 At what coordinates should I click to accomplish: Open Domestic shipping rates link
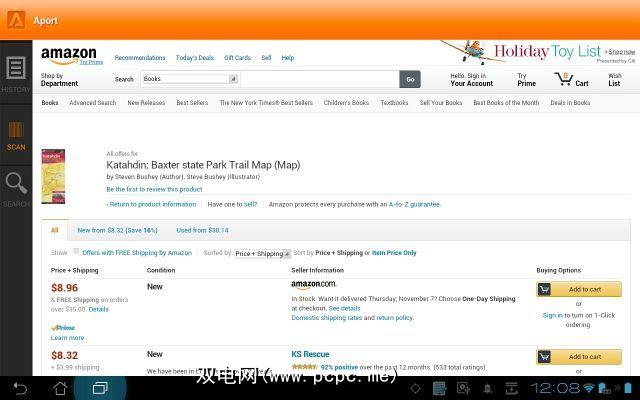pyautogui.click(x=327, y=318)
